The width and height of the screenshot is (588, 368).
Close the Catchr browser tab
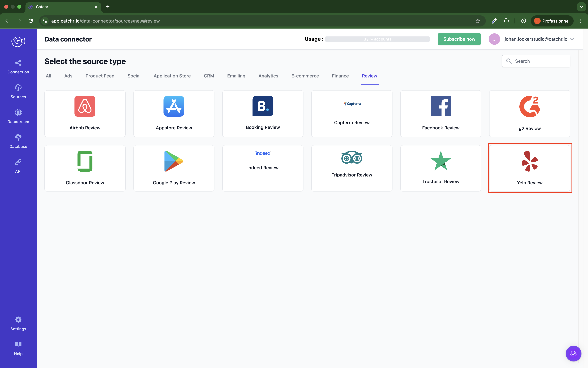pos(96,7)
